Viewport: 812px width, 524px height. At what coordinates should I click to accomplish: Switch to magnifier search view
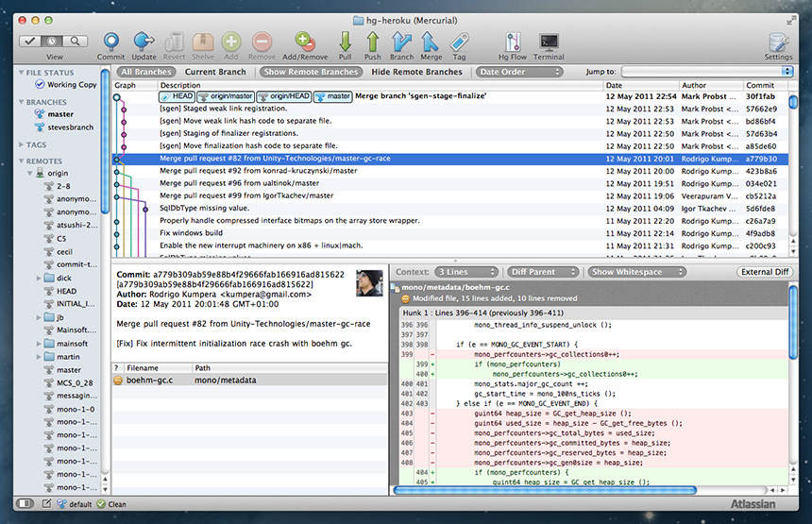76,41
